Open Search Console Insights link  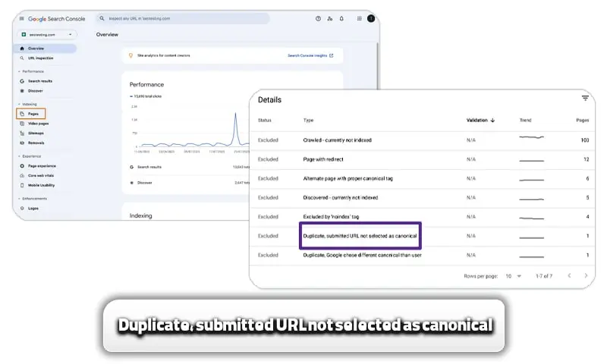click(310, 55)
